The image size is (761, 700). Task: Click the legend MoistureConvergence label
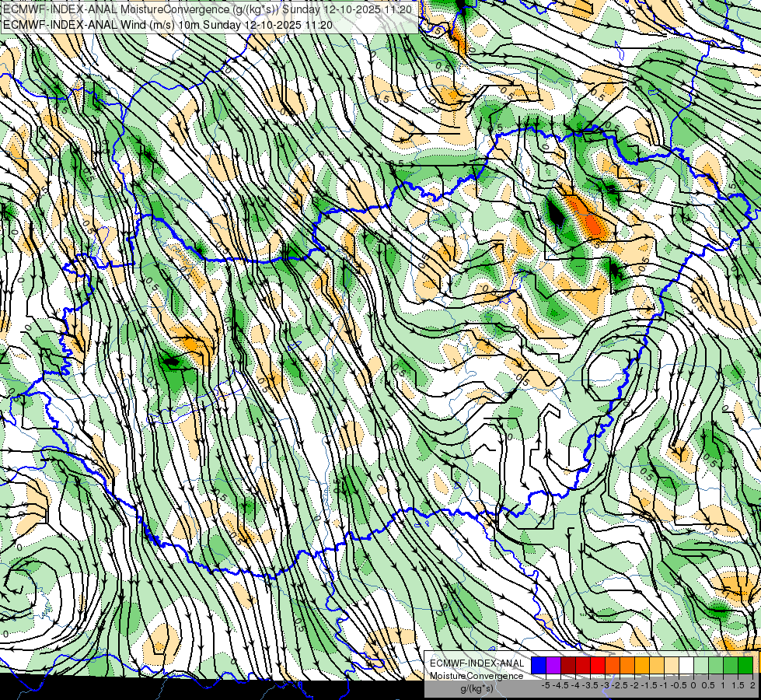[x=477, y=676]
